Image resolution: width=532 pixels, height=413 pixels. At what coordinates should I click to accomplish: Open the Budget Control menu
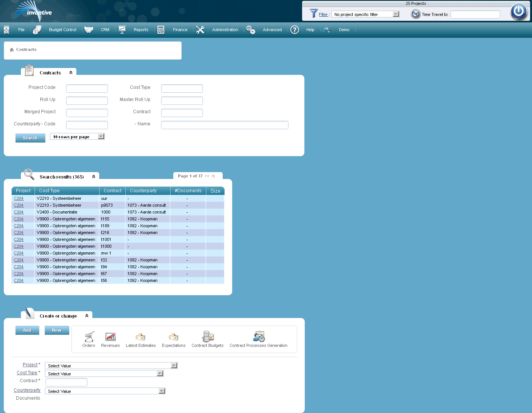click(x=62, y=30)
